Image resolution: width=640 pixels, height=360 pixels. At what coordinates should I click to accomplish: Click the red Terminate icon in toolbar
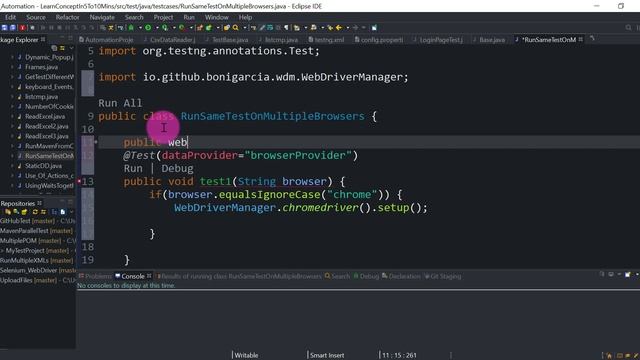(x=22, y=28)
